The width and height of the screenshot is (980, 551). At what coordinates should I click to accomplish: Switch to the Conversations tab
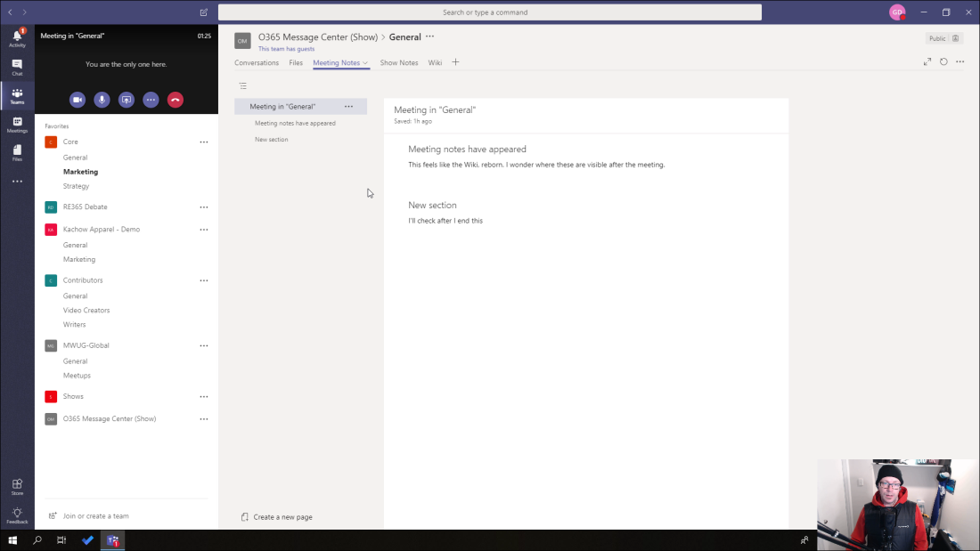(257, 62)
